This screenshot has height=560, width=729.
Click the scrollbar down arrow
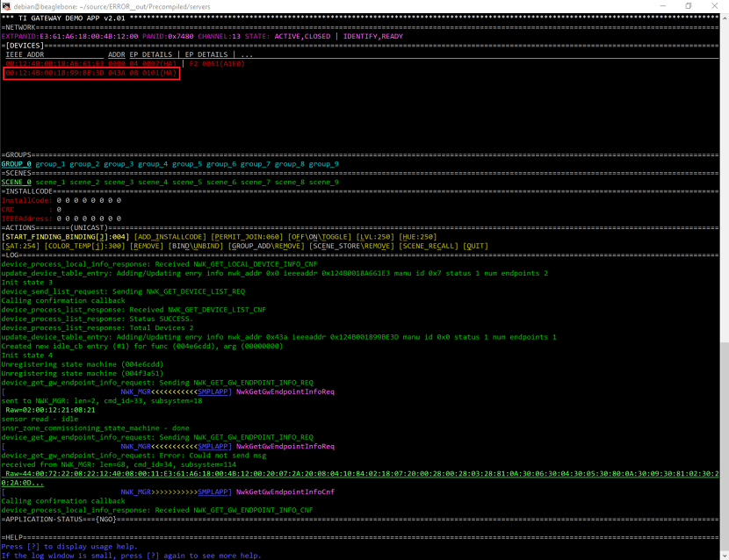point(724,555)
